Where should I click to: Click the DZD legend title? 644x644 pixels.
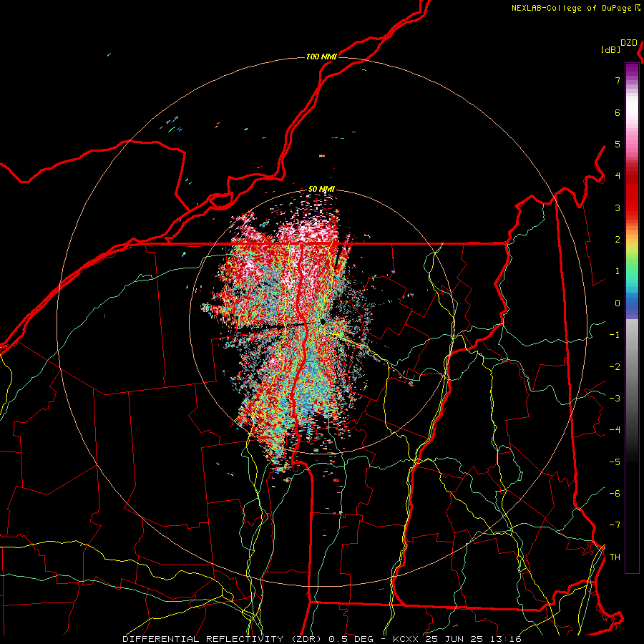(629, 43)
